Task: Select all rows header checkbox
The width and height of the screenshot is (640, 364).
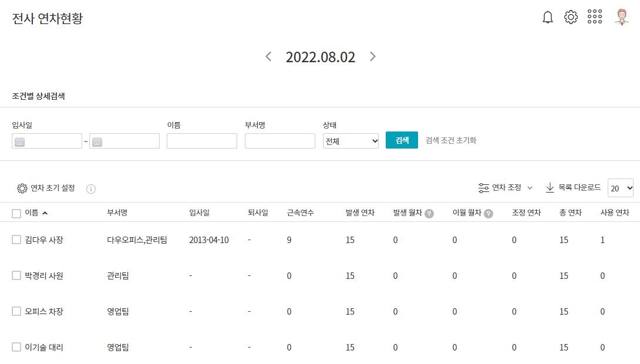Action: 16,214
